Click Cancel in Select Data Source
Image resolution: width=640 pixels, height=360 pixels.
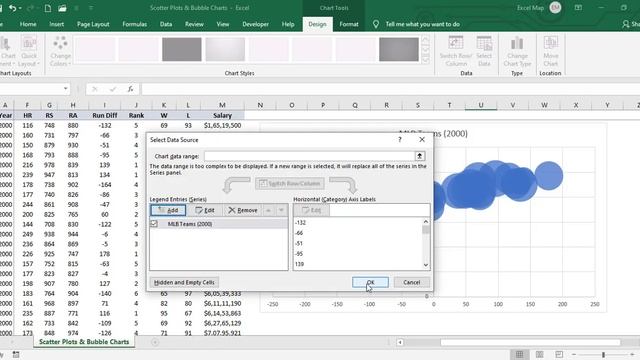411,282
